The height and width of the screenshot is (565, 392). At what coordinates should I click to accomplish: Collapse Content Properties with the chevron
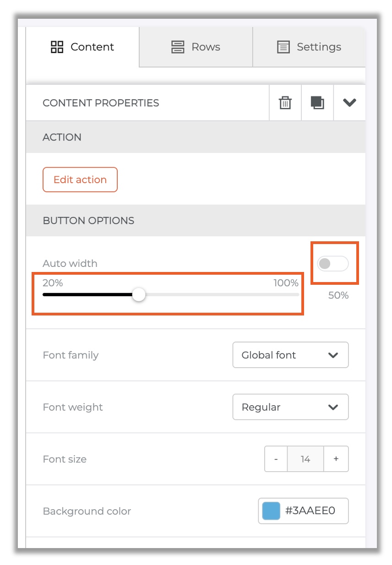coord(349,103)
